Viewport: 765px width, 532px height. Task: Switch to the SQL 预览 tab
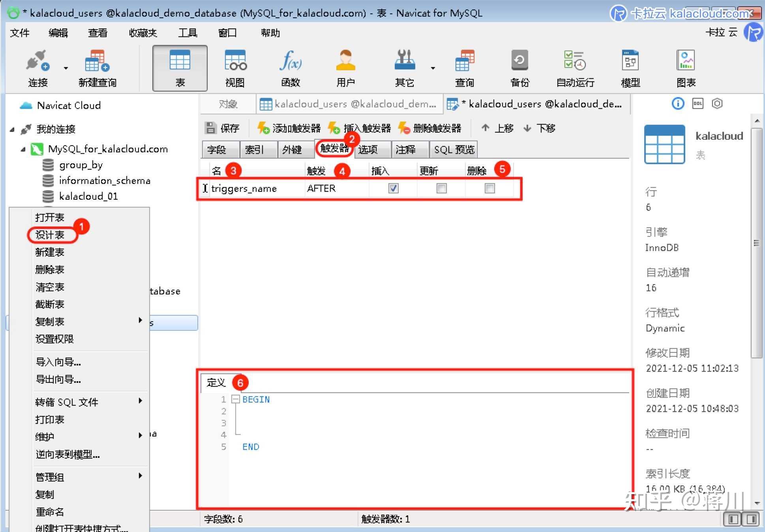pos(454,150)
